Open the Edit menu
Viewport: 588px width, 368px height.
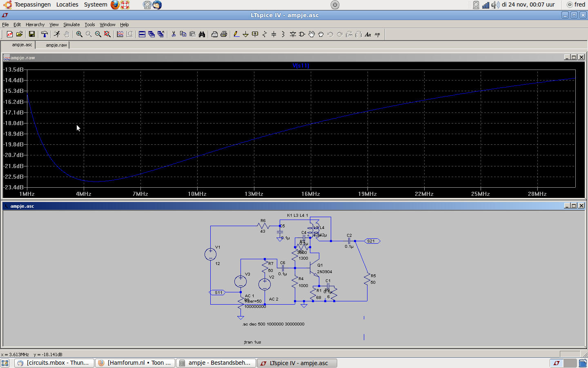pyautogui.click(x=17, y=25)
